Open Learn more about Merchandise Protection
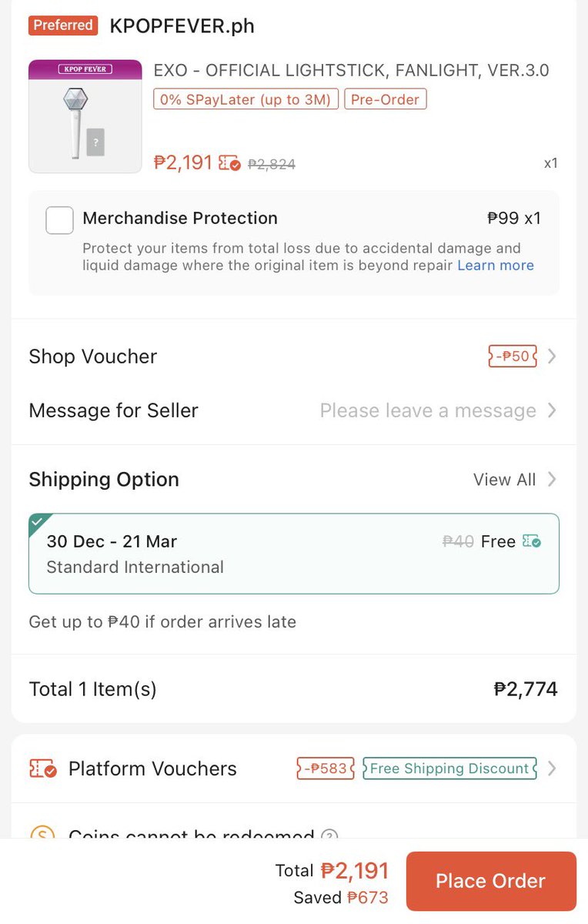The image size is (588, 924). [x=496, y=265]
